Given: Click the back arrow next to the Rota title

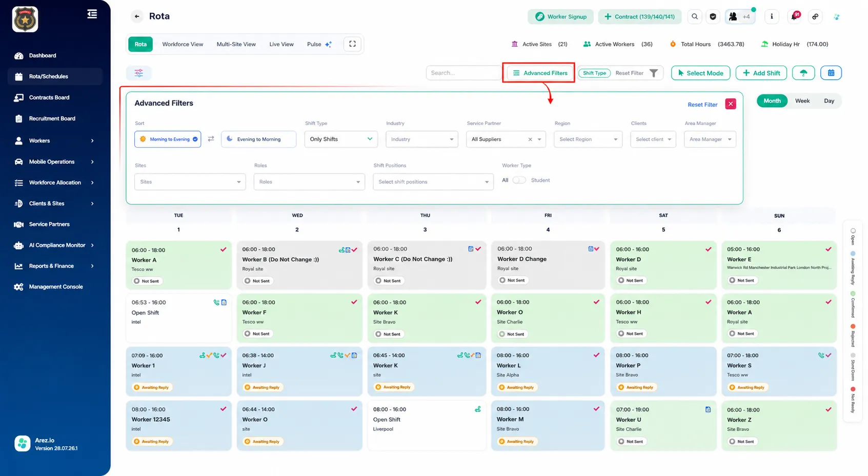Looking at the screenshot, I should click(137, 16).
